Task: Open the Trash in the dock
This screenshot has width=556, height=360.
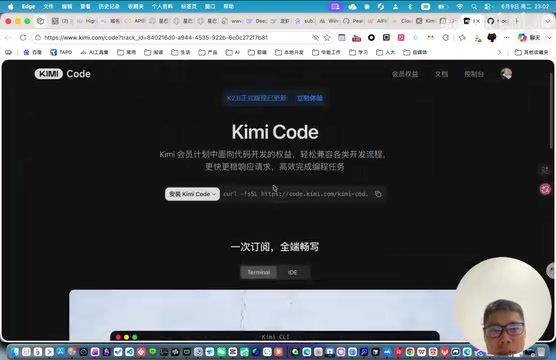Action: tap(541, 351)
